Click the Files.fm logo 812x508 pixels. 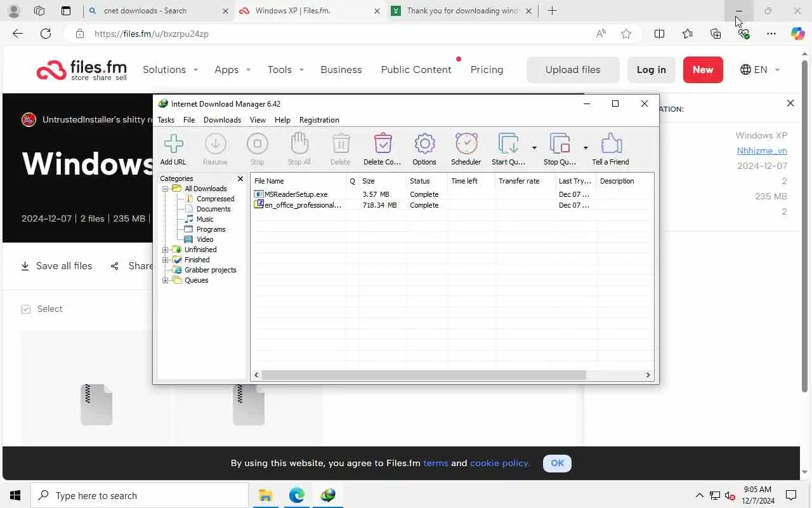81,70
